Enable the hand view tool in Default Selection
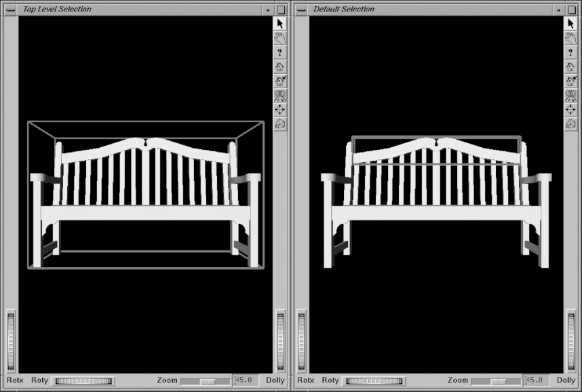 coord(571,38)
